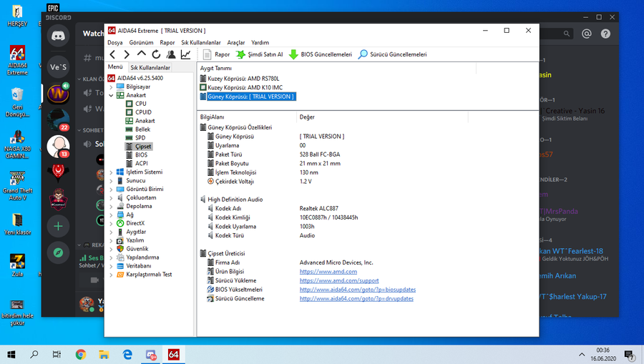
Task: Open the drvupdates link
Action: (356, 299)
